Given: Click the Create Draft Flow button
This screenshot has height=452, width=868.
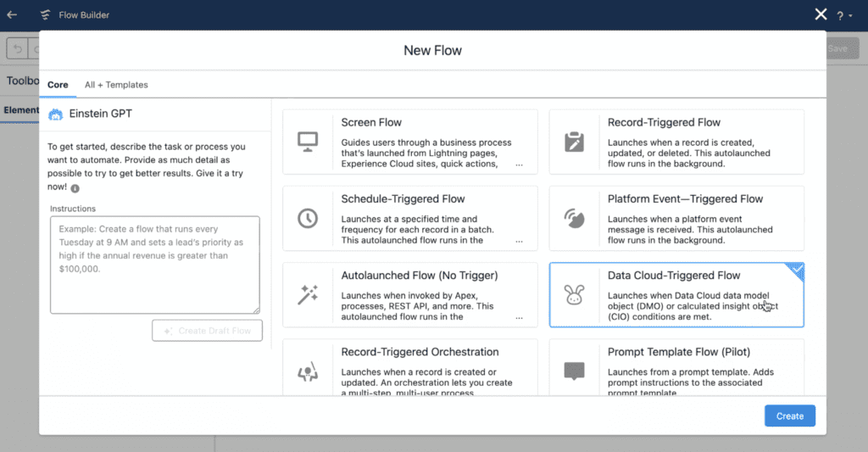Looking at the screenshot, I should pyautogui.click(x=207, y=331).
